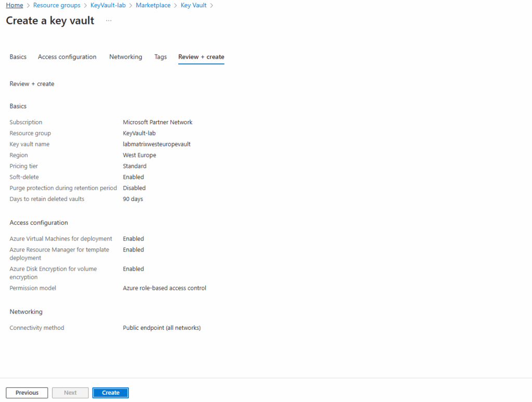This screenshot has width=532, height=402.
Task: Select the KeyVault-lab resource group value
Action: pos(139,133)
